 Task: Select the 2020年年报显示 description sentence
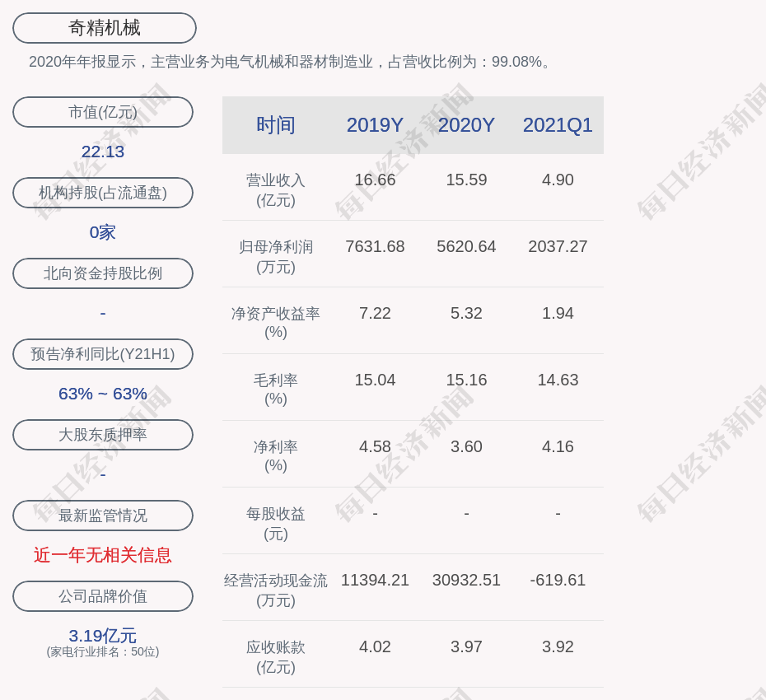coord(291,62)
